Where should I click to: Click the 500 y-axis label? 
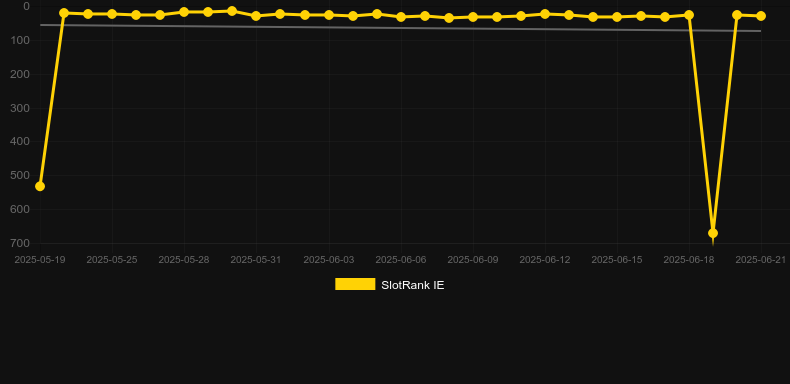(x=20, y=175)
